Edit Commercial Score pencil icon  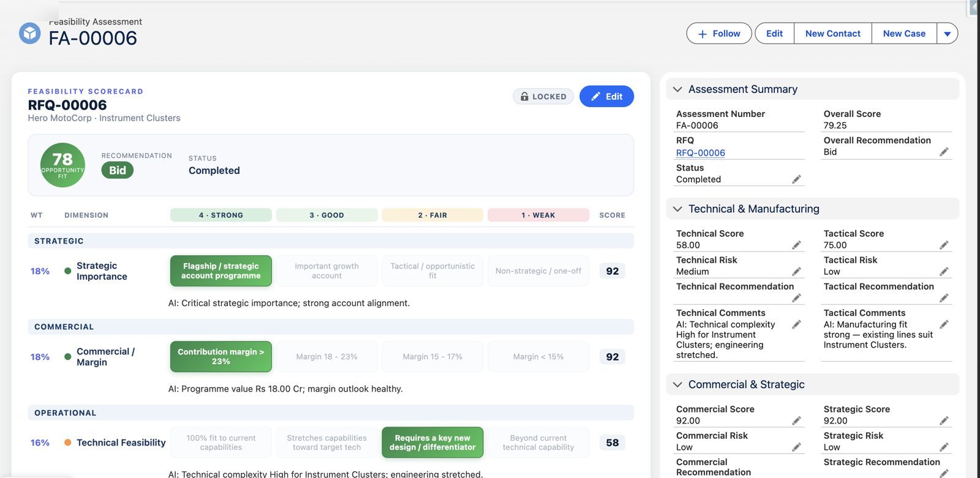(x=796, y=420)
